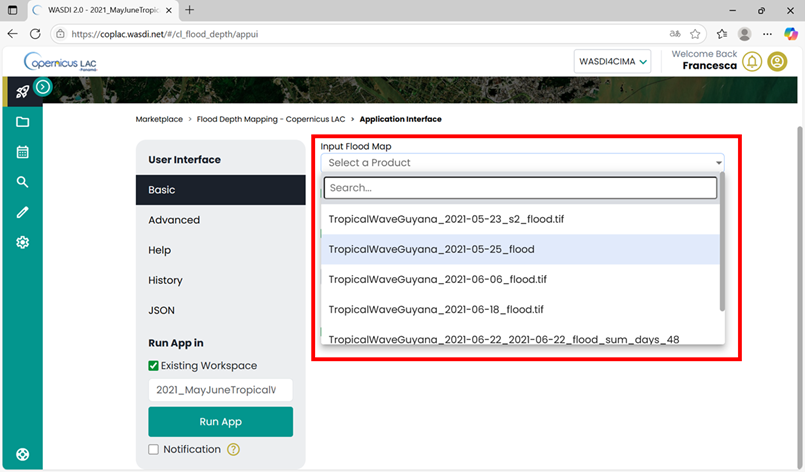
Task: Open the Help tab
Action: (x=221, y=250)
